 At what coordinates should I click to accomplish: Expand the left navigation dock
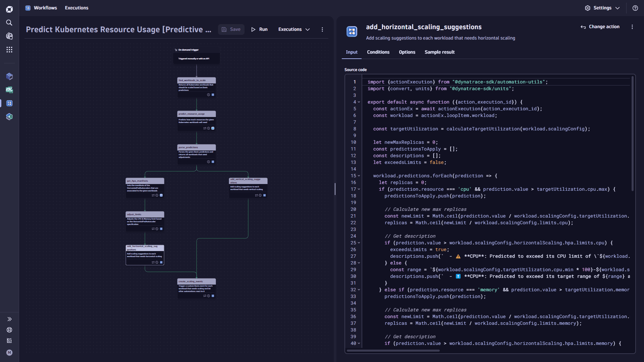click(9, 319)
